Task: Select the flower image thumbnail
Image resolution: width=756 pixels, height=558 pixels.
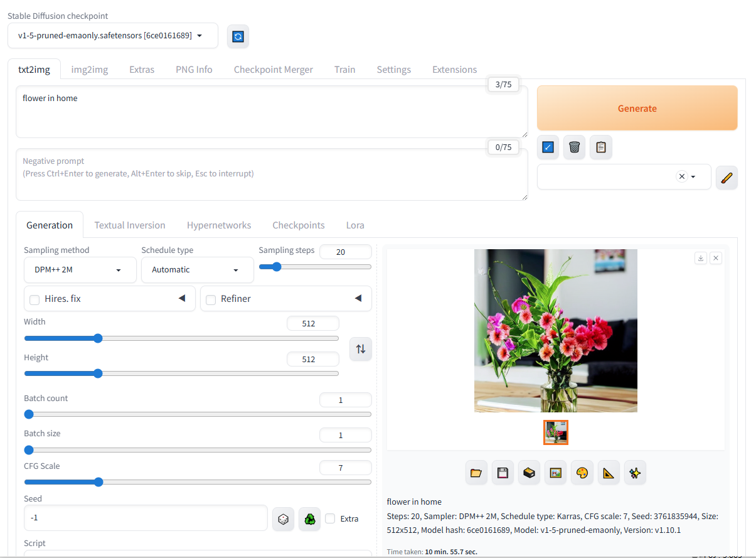Action: (x=556, y=432)
